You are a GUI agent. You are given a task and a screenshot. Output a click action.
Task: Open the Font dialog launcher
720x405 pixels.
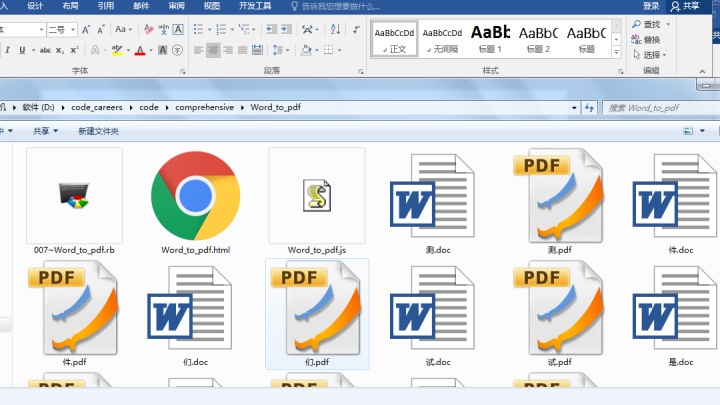(183, 71)
